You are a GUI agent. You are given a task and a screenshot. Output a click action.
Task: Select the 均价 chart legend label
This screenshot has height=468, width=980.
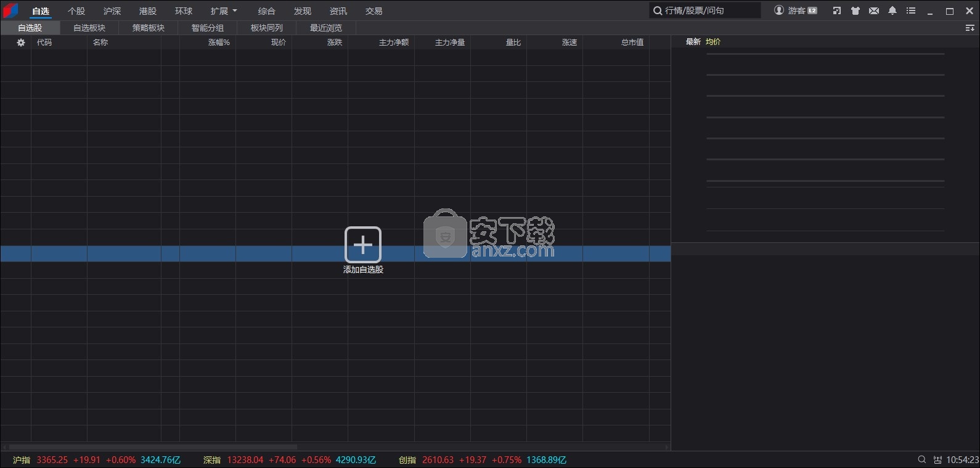pyautogui.click(x=713, y=42)
